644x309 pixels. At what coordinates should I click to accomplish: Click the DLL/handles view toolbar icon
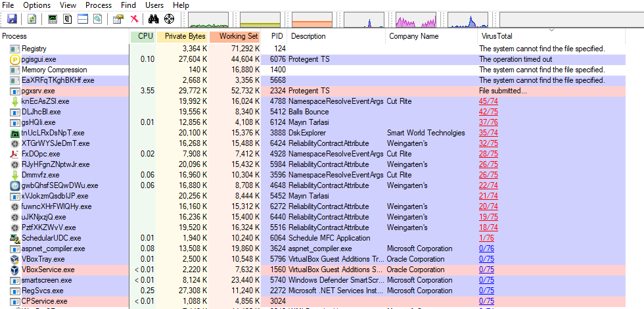click(x=97, y=18)
